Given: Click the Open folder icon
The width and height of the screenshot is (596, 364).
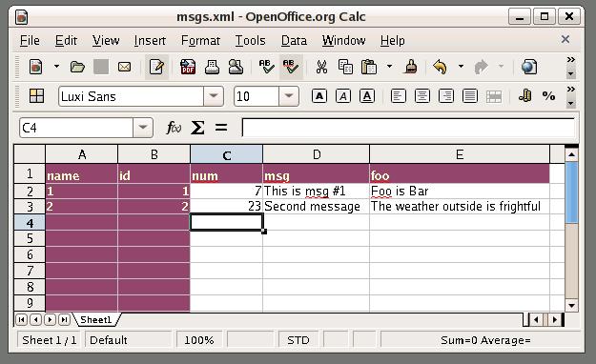Looking at the screenshot, I should (x=77, y=68).
